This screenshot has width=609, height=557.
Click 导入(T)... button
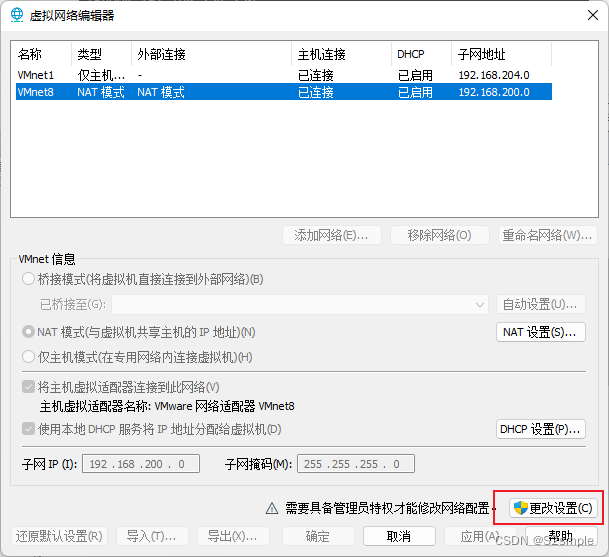[152, 536]
